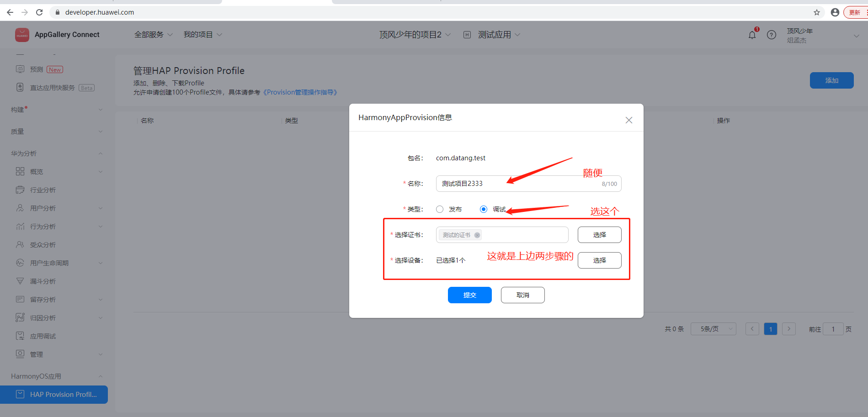Click the 提交 submit button

coord(470,295)
